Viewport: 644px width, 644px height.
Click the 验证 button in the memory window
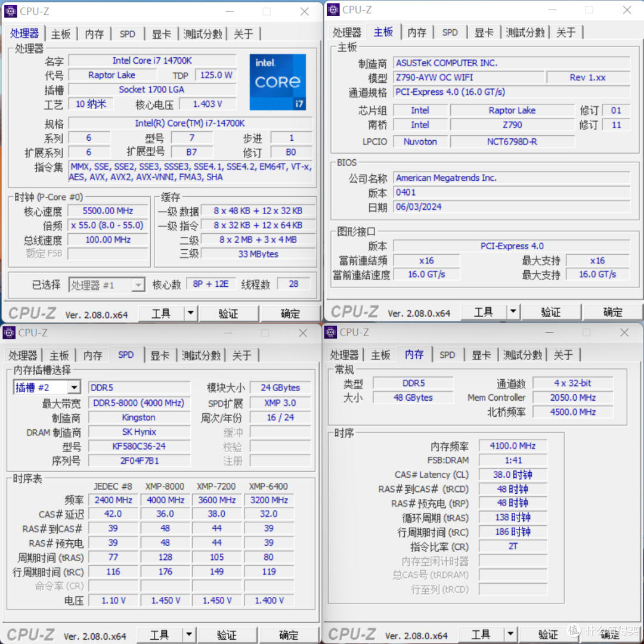tap(549, 634)
